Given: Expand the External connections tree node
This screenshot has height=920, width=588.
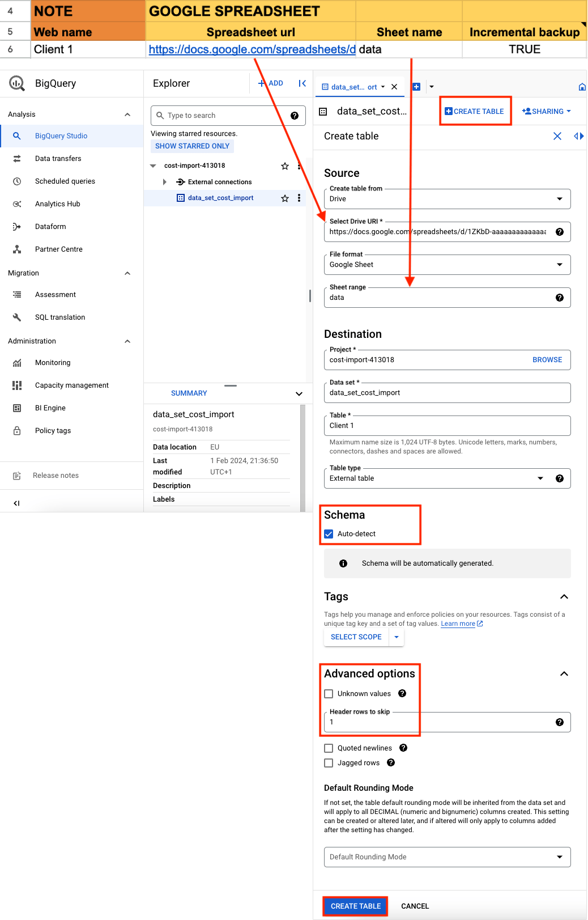Looking at the screenshot, I should point(165,182).
